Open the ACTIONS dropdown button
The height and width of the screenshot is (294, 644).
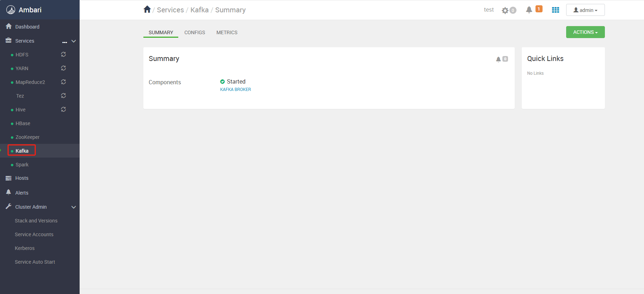(x=585, y=32)
